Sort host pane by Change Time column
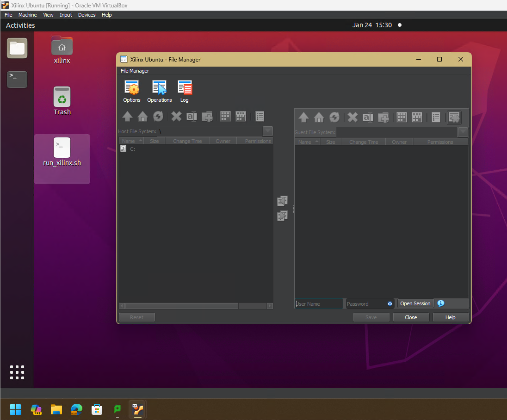Image resolution: width=507 pixels, height=420 pixels. (187, 141)
